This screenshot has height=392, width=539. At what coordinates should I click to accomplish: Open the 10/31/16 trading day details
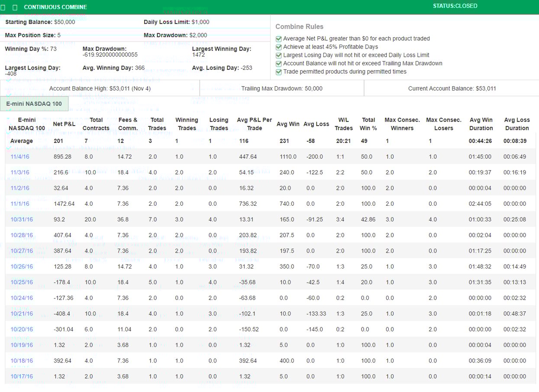21,219
